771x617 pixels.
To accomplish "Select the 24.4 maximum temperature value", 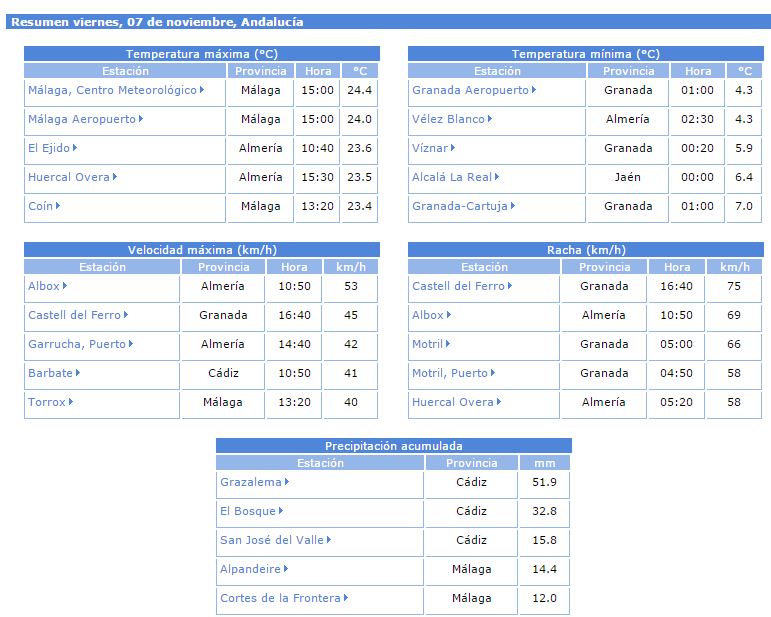I will tap(359, 90).
